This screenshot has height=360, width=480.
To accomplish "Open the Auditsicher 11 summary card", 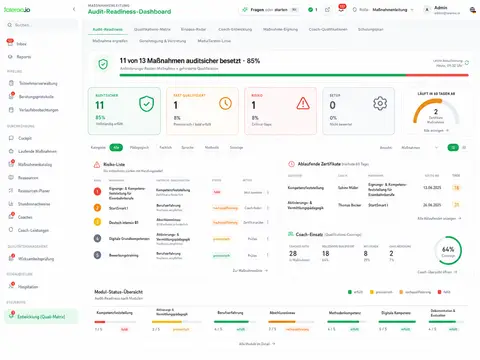I will coord(124,111).
